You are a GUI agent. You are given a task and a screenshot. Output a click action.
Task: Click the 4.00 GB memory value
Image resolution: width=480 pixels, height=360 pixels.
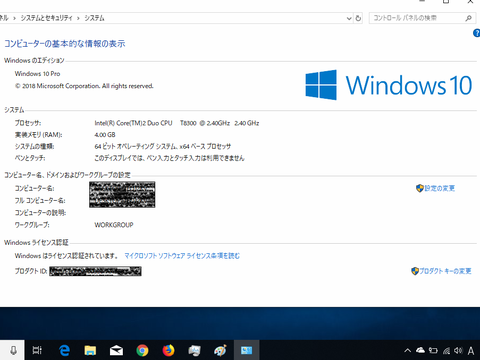coord(105,135)
